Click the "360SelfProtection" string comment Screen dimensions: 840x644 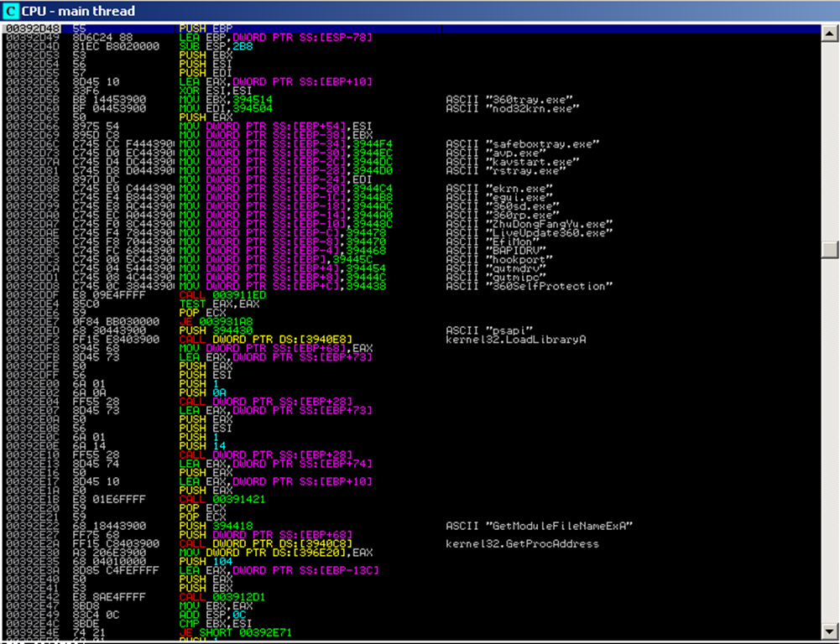pyautogui.click(x=527, y=287)
